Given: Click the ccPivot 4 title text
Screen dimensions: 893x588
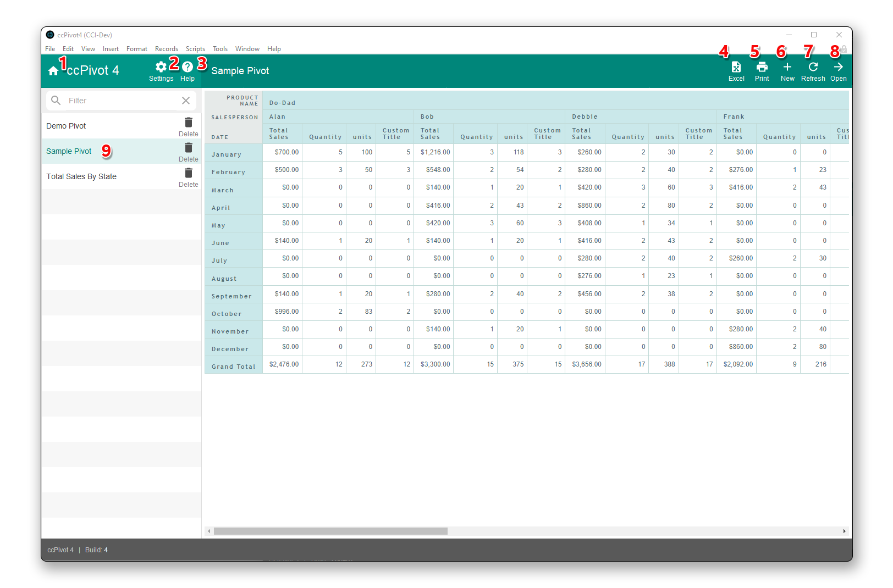Looking at the screenshot, I should pyautogui.click(x=92, y=70).
